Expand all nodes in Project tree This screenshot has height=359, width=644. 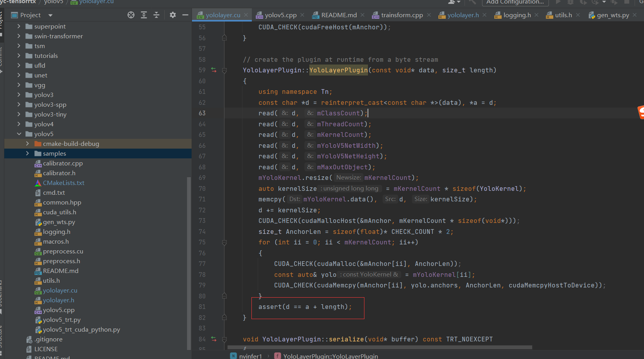(144, 14)
